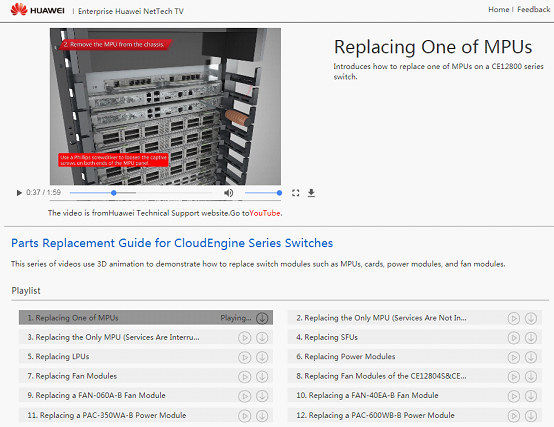This screenshot has height=427, width=554.
Task: Play item 6 Replacing Power Modules
Action: pos(514,357)
